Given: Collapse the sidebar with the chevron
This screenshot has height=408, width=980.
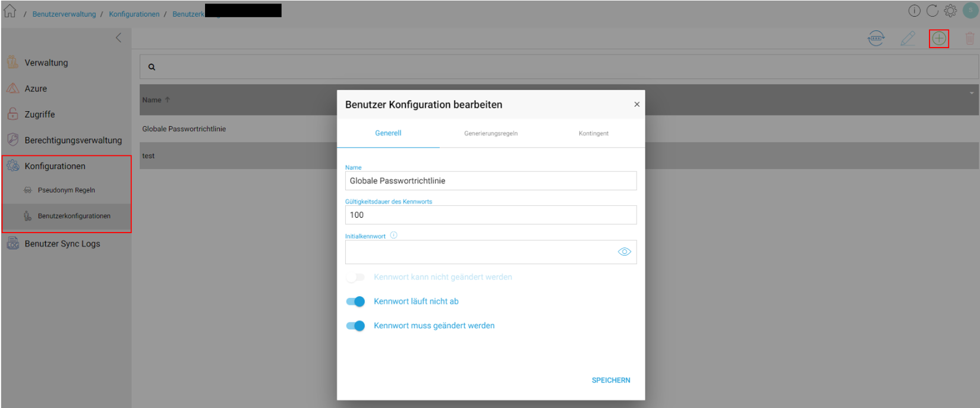Looking at the screenshot, I should click(118, 38).
